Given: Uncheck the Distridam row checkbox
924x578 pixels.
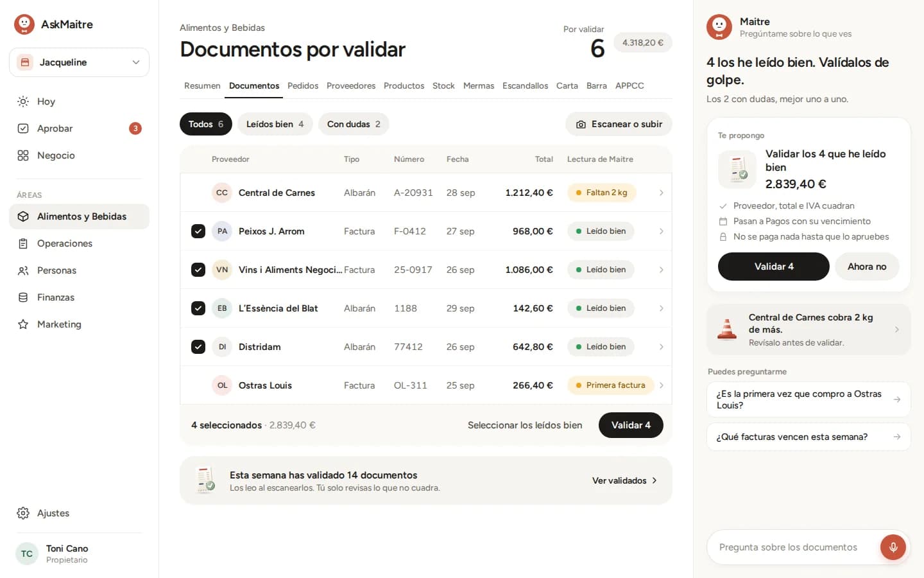Looking at the screenshot, I should click(198, 347).
